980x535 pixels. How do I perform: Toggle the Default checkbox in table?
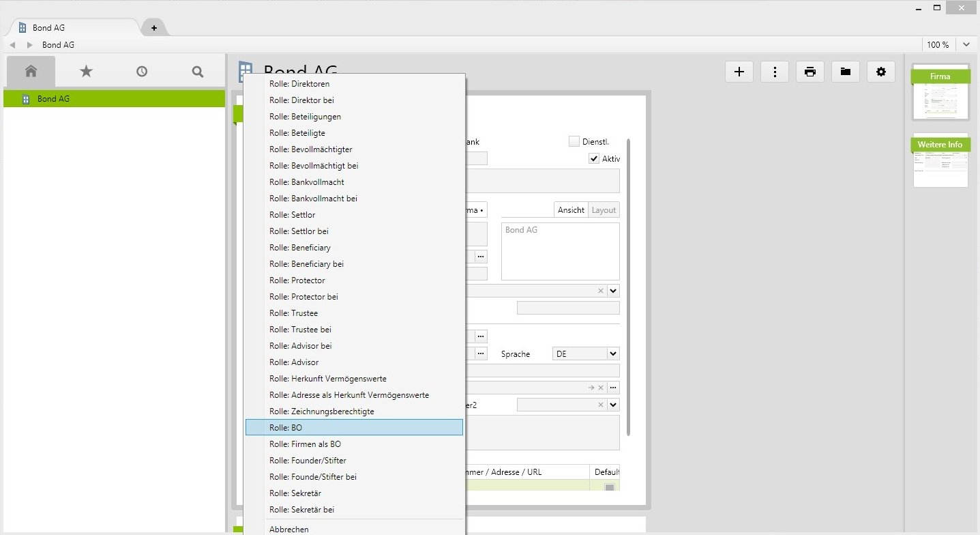click(x=609, y=487)
